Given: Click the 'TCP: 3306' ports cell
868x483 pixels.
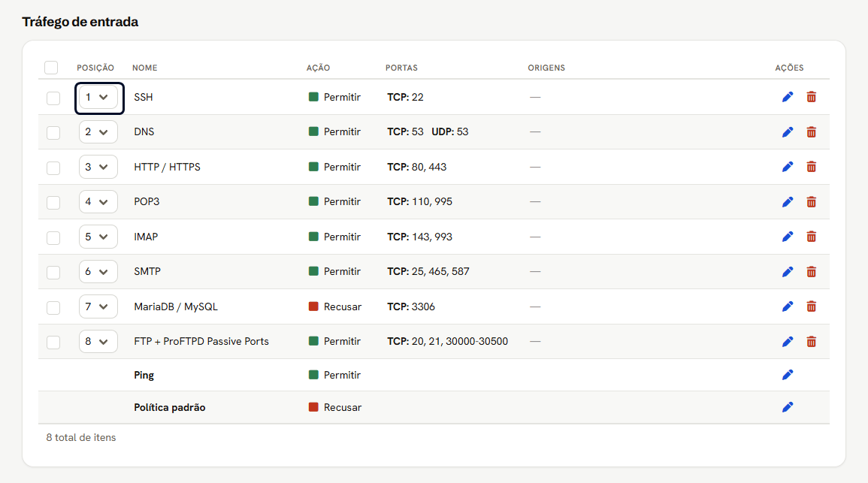Looking at the screenshot, I should [411, 306].
